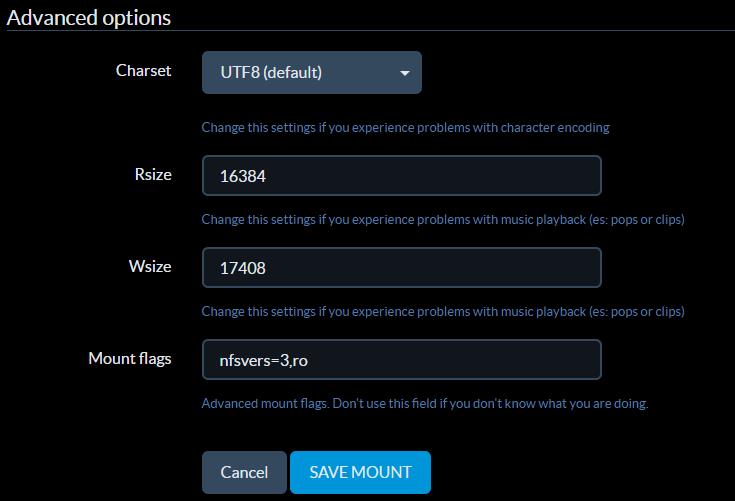This screenshot has width=735, height=501.
Task: Click the character encoding help text
Action: (405, 127)
